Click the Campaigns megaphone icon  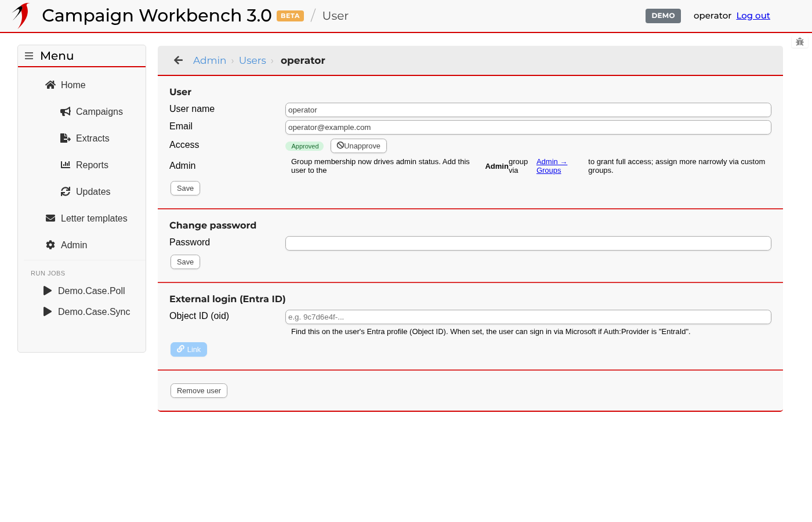[66, 111]
